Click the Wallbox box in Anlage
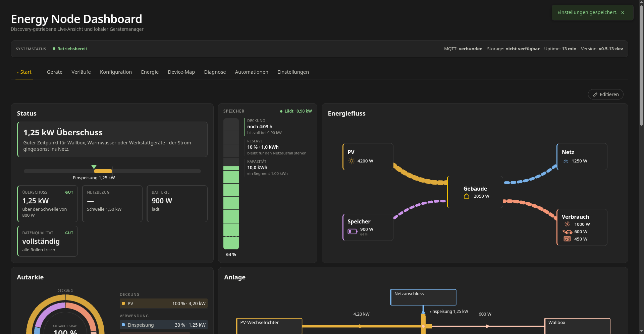644x334 pixels. click(x=577, y=326)
